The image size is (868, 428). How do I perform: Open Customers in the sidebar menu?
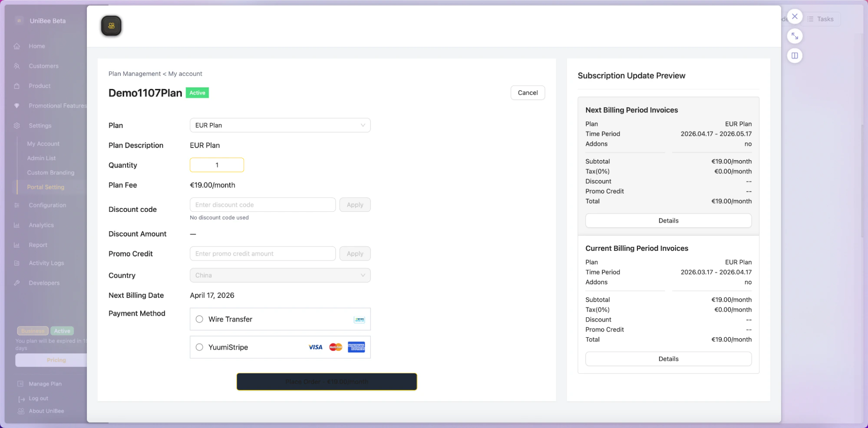pos(43,66)
